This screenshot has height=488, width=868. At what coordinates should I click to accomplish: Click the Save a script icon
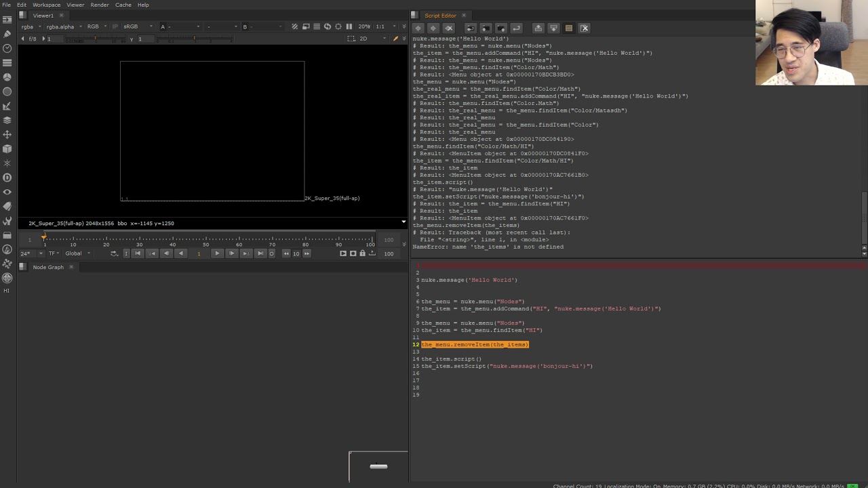pyautogui.click(x=501, y=28)
